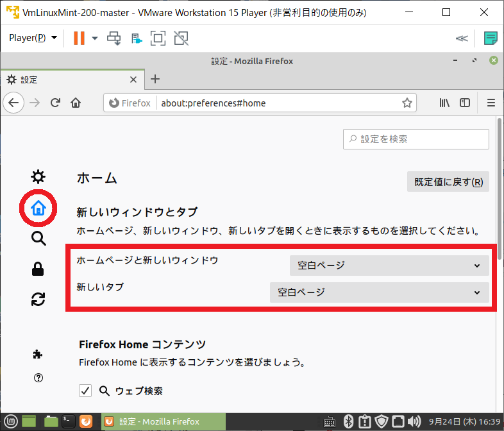Image resolution: width=504 pixels, height=431 pixels.
Task: Toggle the Firefox sidebar icon
Action: tap(465, 103)
